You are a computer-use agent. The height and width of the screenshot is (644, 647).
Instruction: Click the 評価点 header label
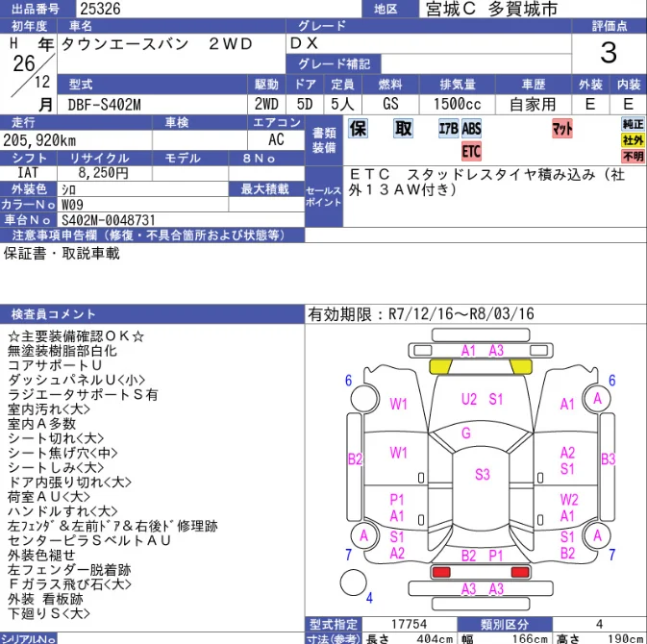(609, 26)
